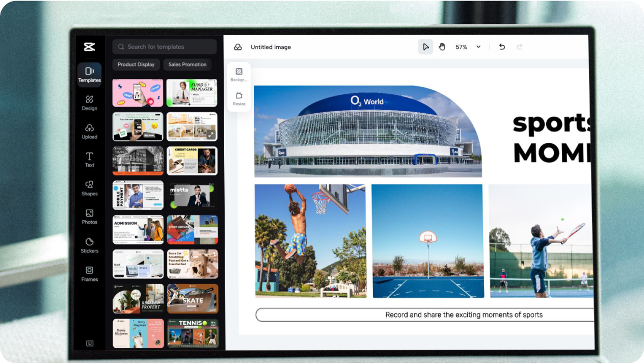Select the sports MOMENTS heading text
The height and width of the screenshot is (363, 644).
[x=552, y=137]
